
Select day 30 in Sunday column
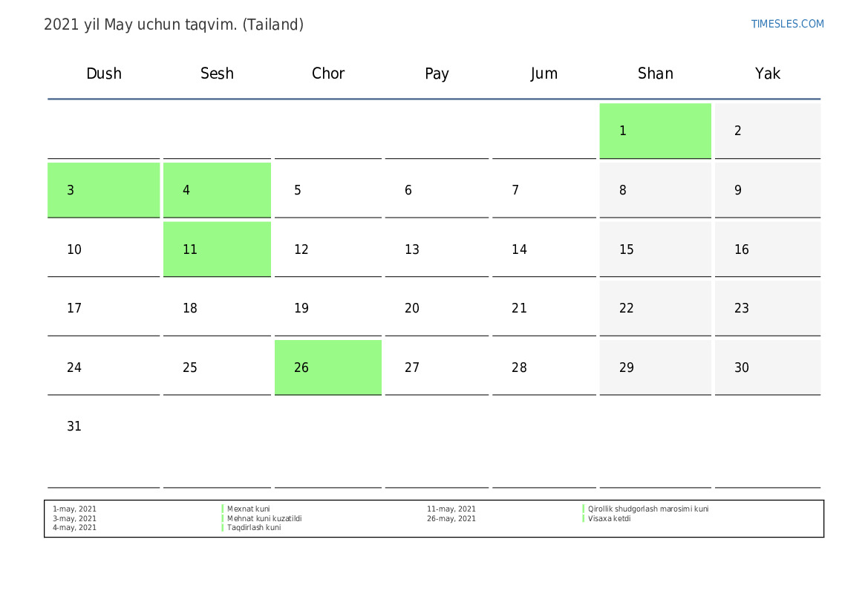click(742, 368)
